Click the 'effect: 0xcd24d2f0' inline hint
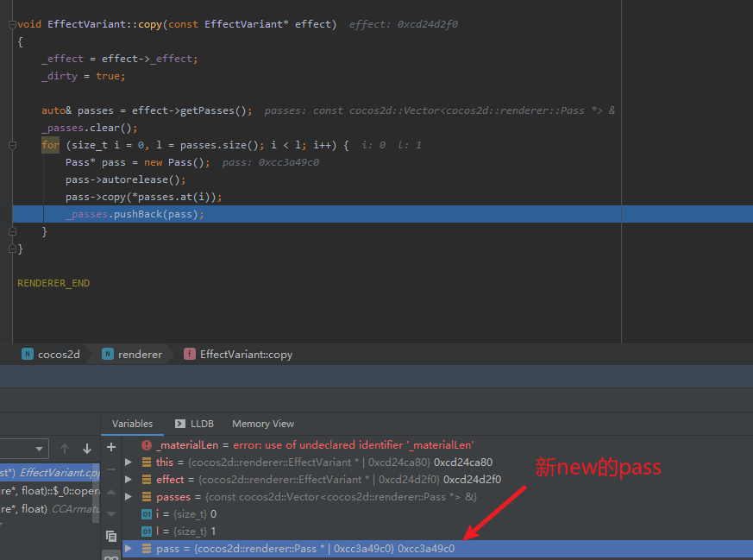Viewport: 753px width, 560px height. point(404,24)
